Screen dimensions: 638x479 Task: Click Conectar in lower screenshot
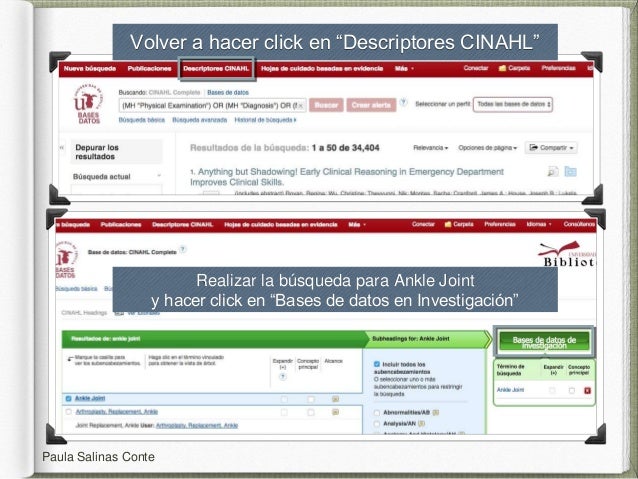point(423,224)
